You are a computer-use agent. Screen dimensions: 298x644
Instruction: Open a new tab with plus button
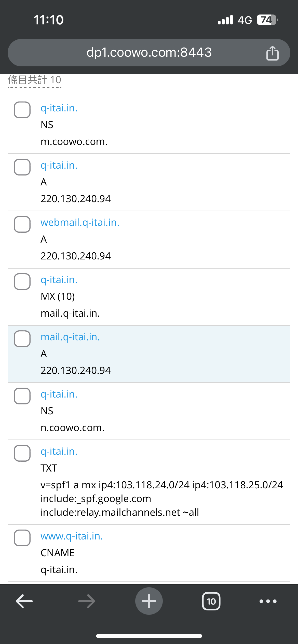pos(149,601)
